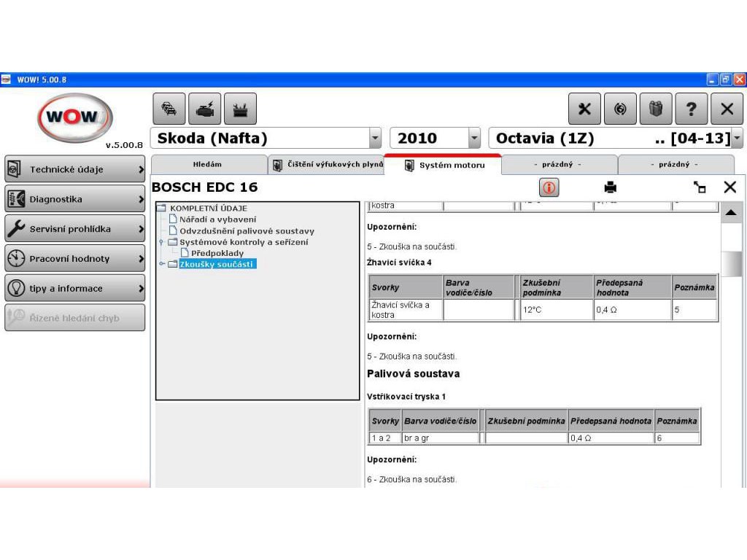
Task: Print the document with the printer icon
Action: click(x=610, y=187)
